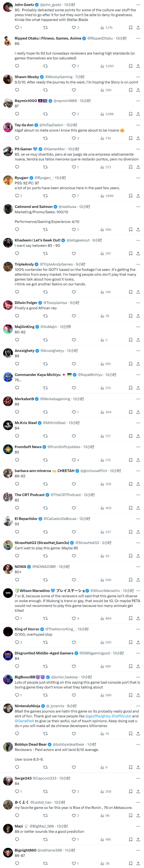Bookmark TripleAndy's GOTY tweet

pos(130,292)
